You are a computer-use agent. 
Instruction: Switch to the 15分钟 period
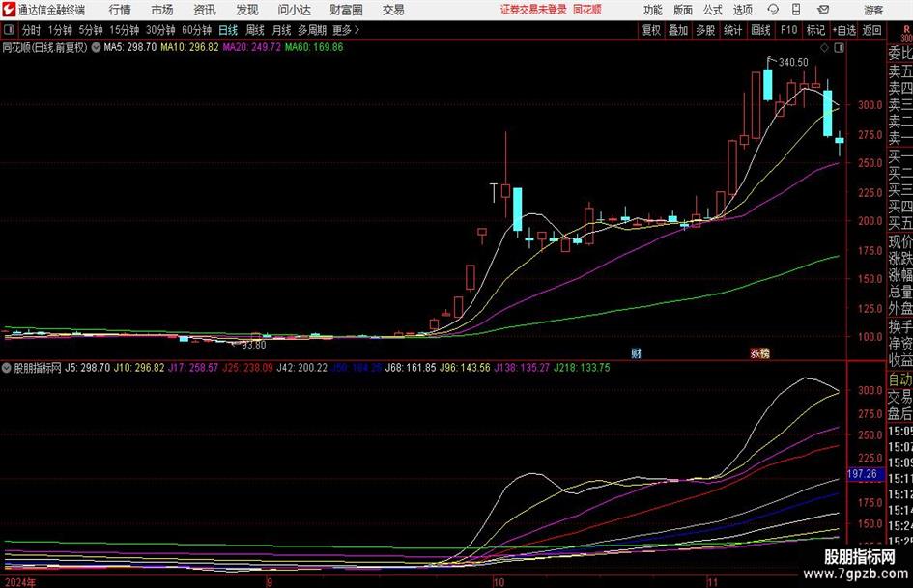click(125, 30)
